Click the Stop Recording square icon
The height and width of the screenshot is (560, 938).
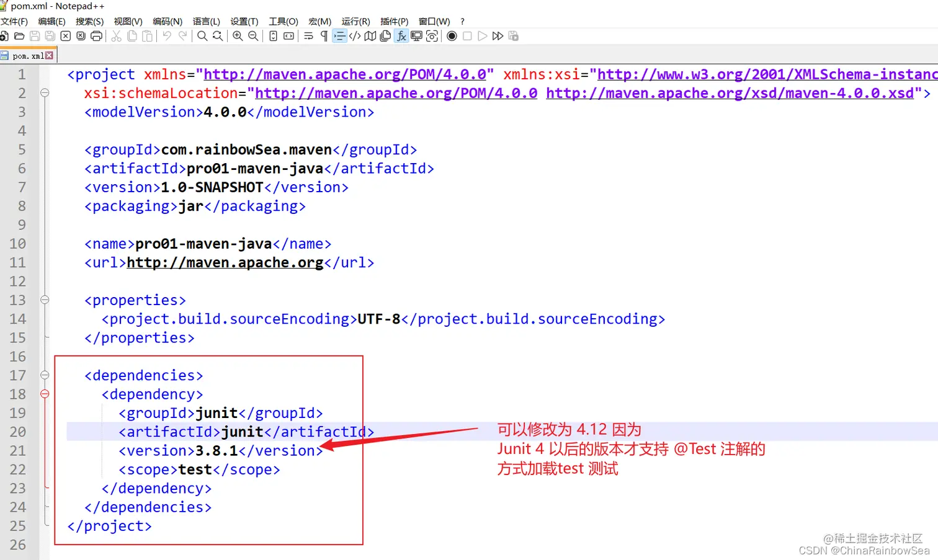click(x=467, y=36)
